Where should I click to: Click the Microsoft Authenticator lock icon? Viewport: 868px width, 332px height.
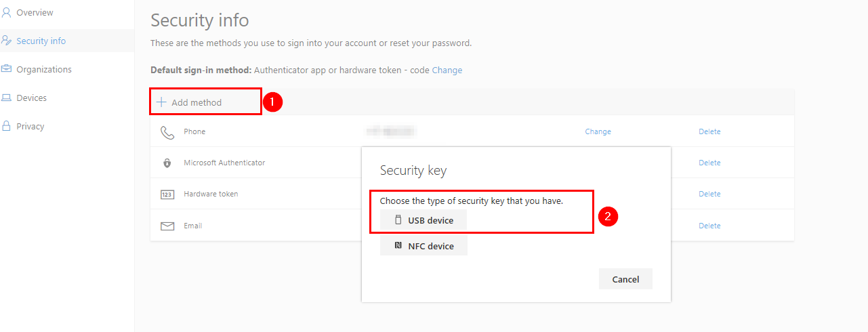click(167, 163)
